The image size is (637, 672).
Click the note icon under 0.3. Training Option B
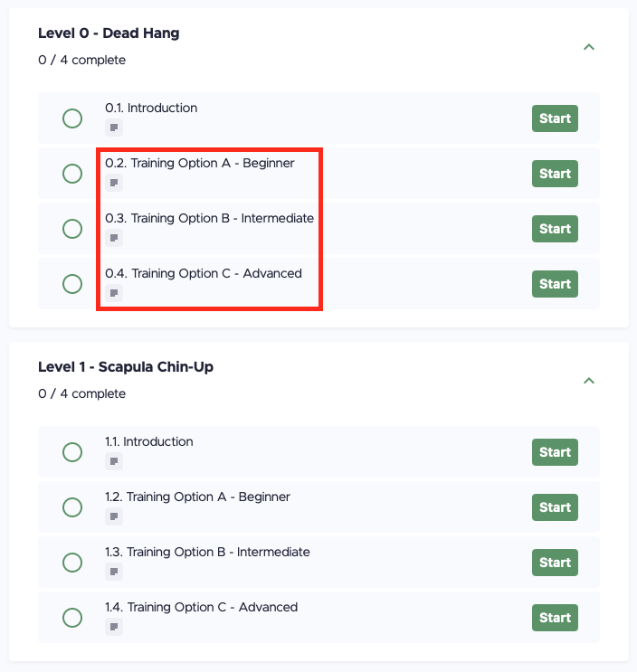tap(114, 238)
